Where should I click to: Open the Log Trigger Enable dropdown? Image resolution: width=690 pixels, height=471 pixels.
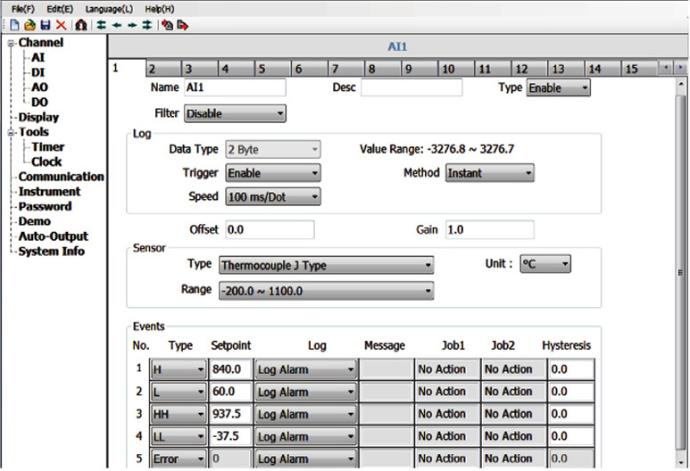(273, 173)
